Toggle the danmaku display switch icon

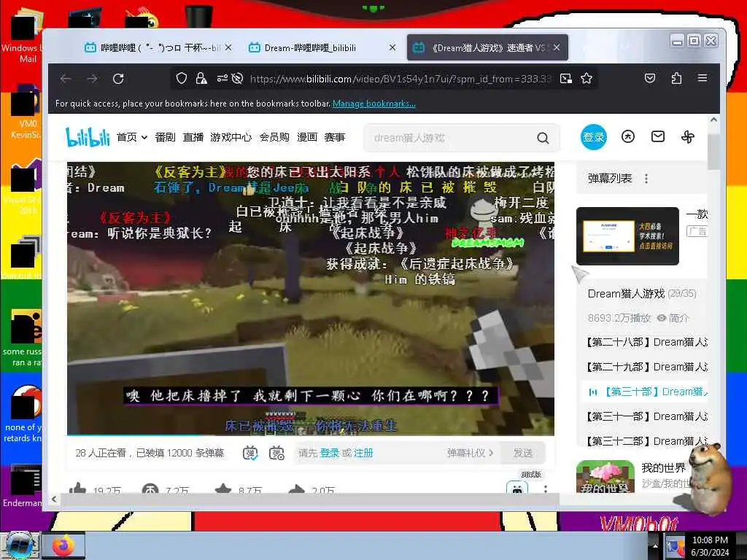(250, 453)
